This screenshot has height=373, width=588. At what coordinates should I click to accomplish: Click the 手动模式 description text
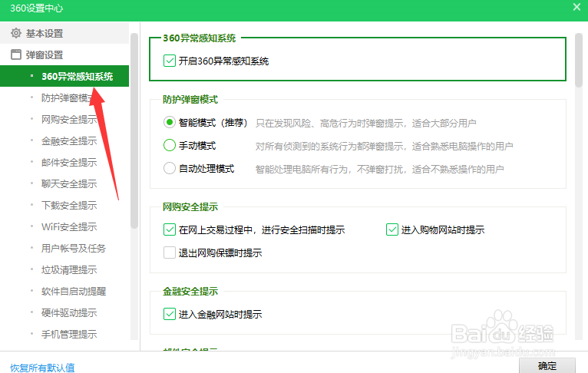(x=384, y=146)
